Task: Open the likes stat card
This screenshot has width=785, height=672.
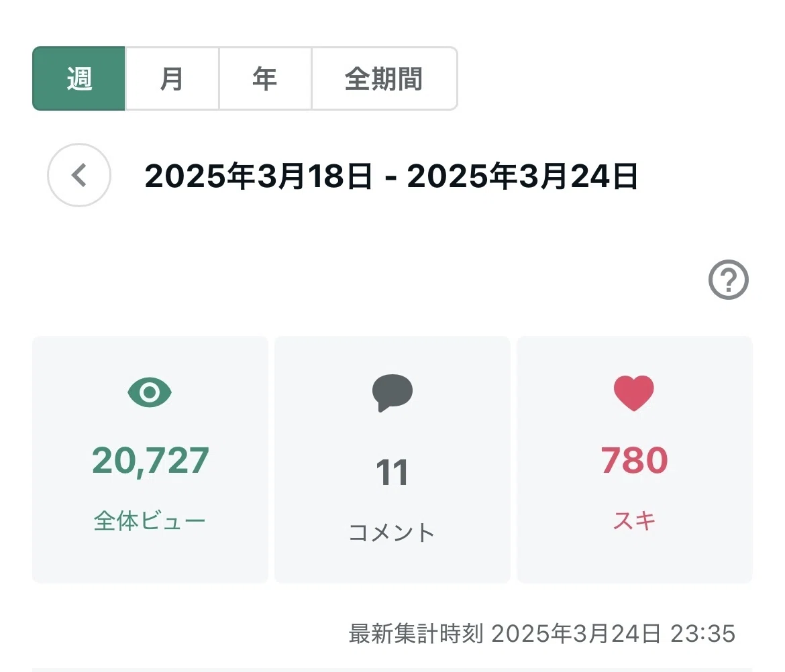Action: 634,459
